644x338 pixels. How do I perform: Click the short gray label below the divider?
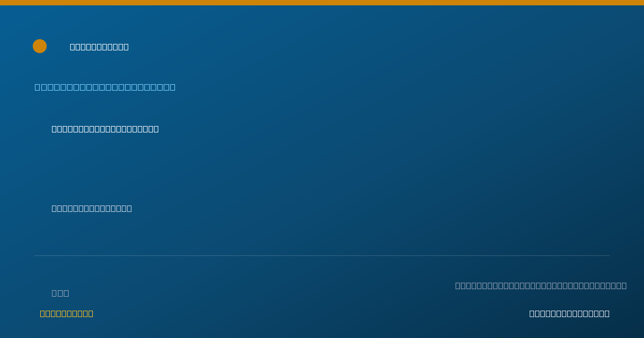(x=60, y=293)
